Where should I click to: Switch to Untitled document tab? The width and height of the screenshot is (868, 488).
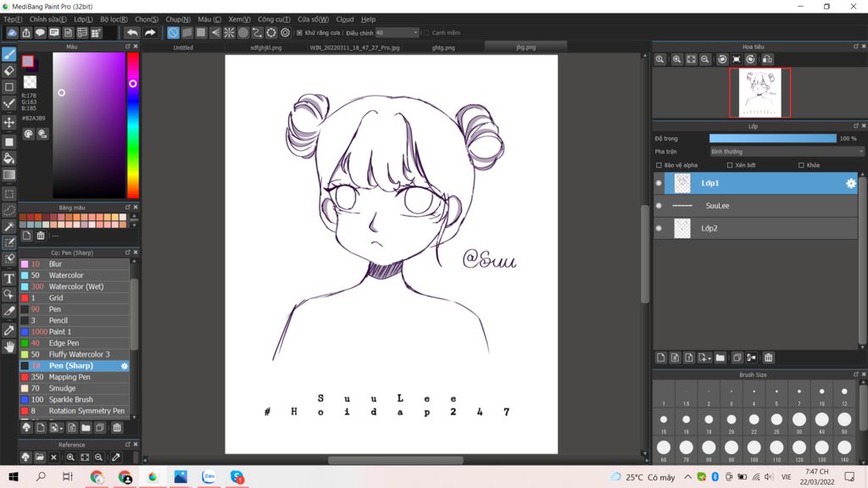pyautogui.click(x=183, y=47)
